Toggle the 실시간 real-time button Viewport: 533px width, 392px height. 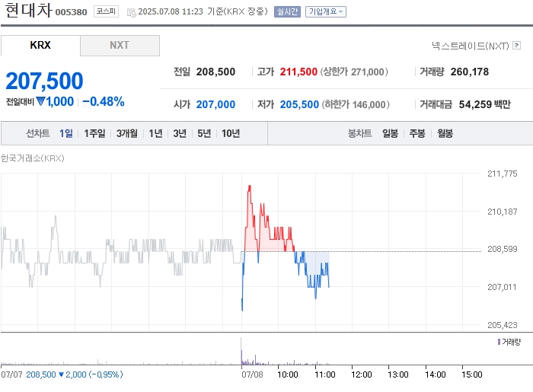point(287,12)
